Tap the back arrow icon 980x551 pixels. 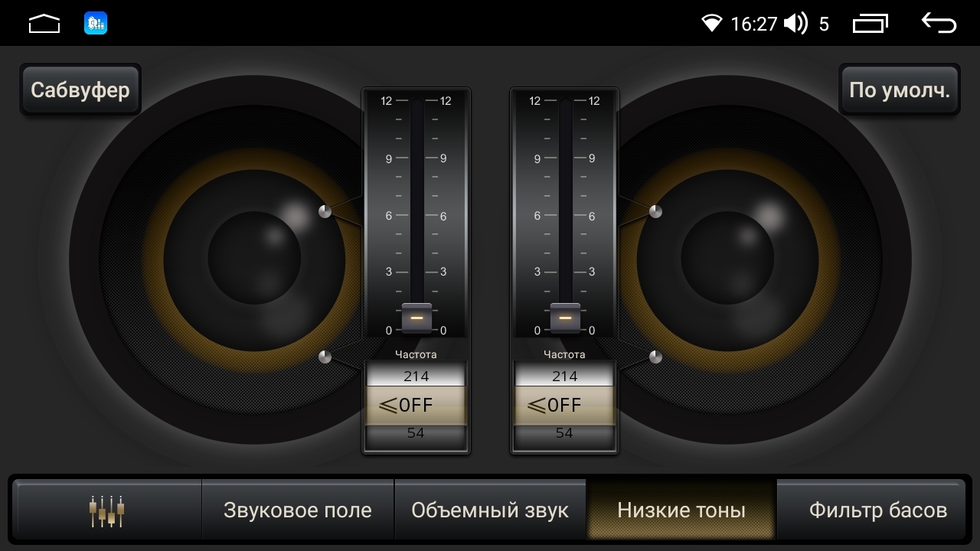[x=939, y=24]
